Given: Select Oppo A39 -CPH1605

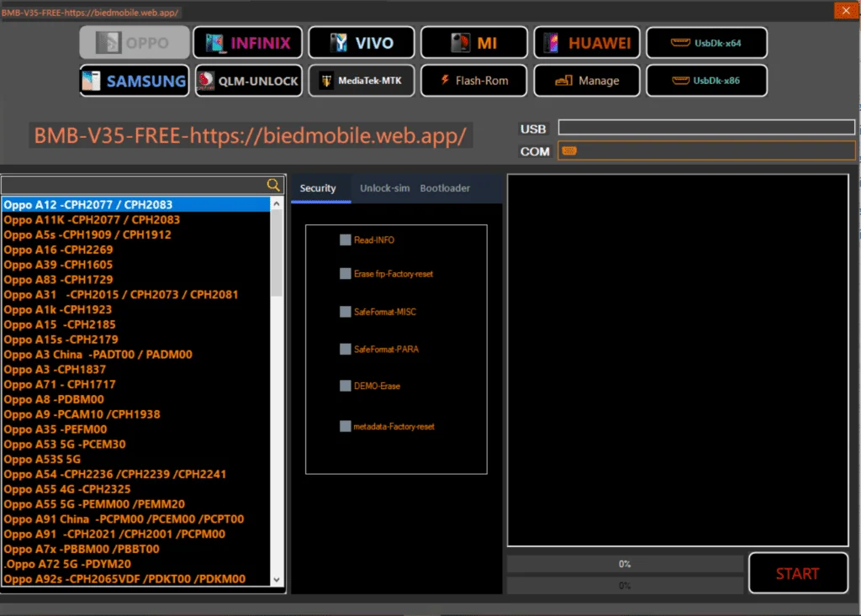Looking at the screenshot, I should 136,265.
